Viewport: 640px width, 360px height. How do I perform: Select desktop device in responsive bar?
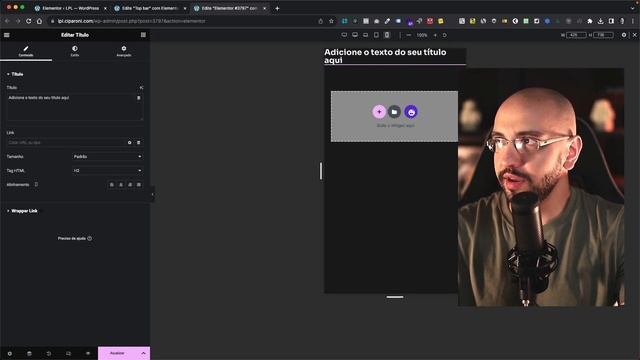tap(355, 35)
